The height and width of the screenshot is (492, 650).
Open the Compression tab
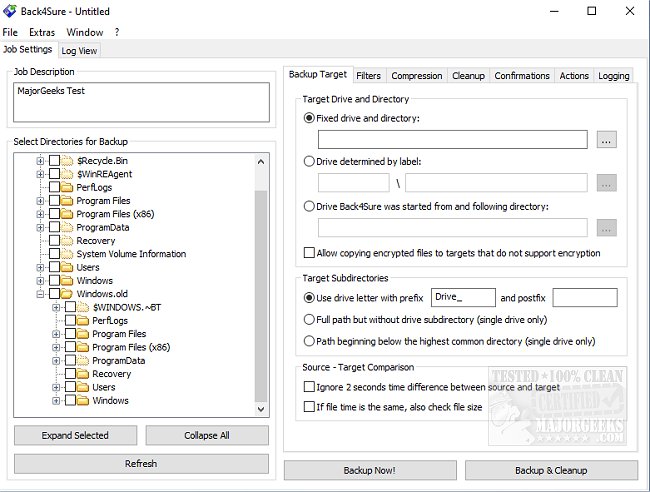tap(417, 76)
